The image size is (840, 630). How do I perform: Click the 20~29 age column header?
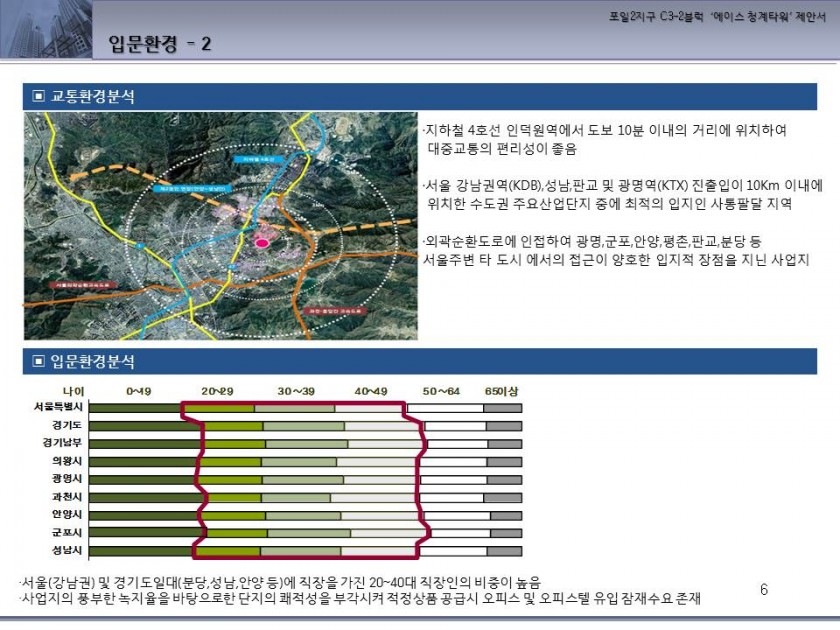pos(217,390)
